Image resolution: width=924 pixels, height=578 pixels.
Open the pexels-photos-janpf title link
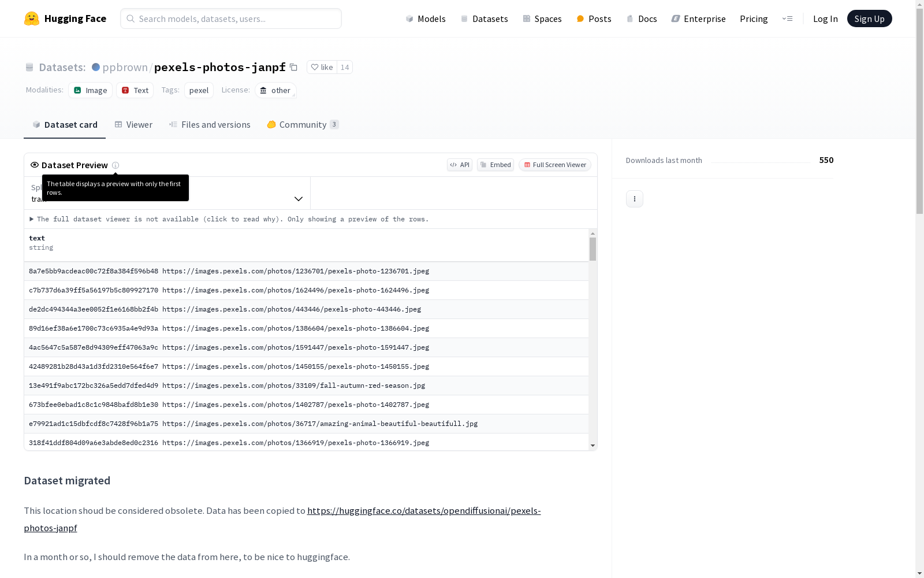pos(220,67)
